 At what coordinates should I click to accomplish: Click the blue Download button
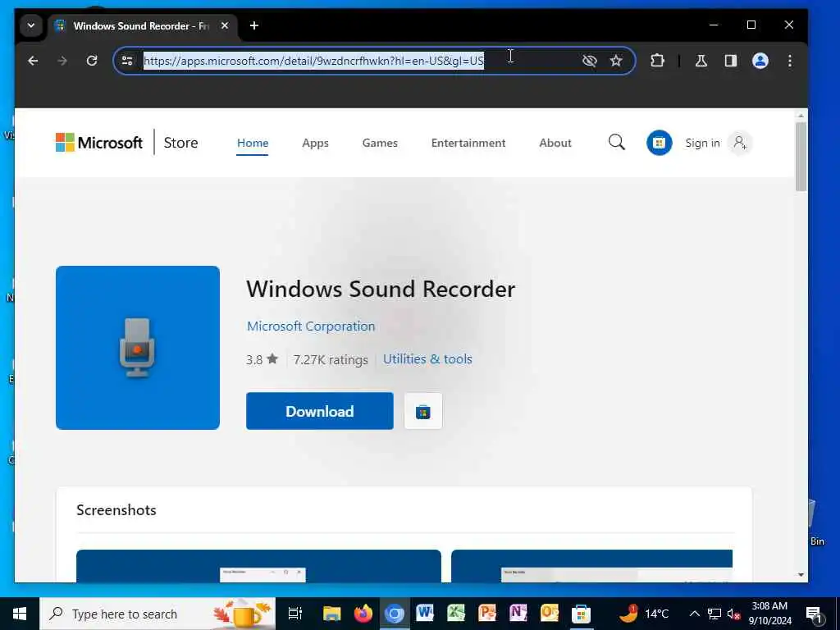point(320,411)
